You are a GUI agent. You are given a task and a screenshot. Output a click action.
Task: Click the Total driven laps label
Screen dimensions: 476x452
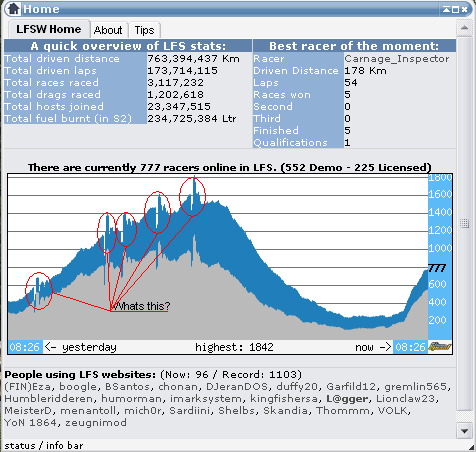tap(50, 71)
